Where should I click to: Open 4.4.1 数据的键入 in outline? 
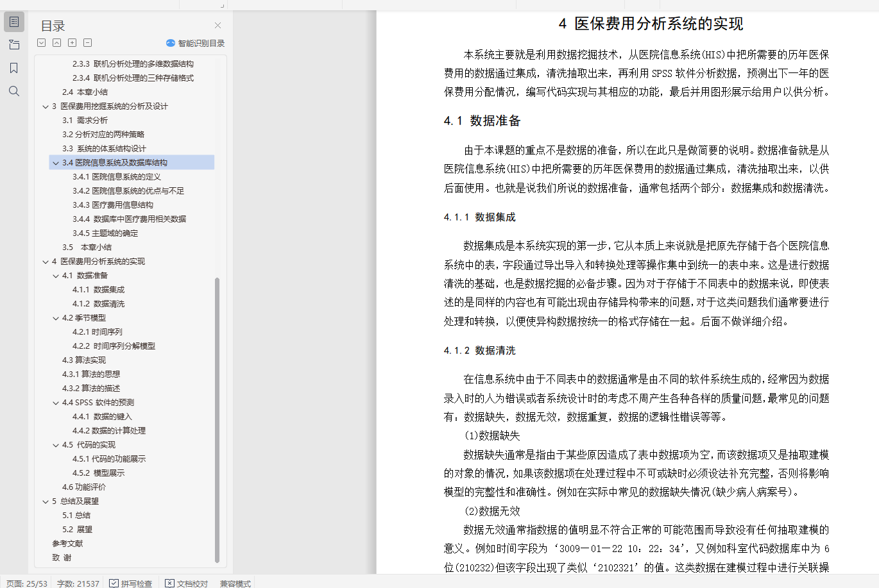pos(102,417)
